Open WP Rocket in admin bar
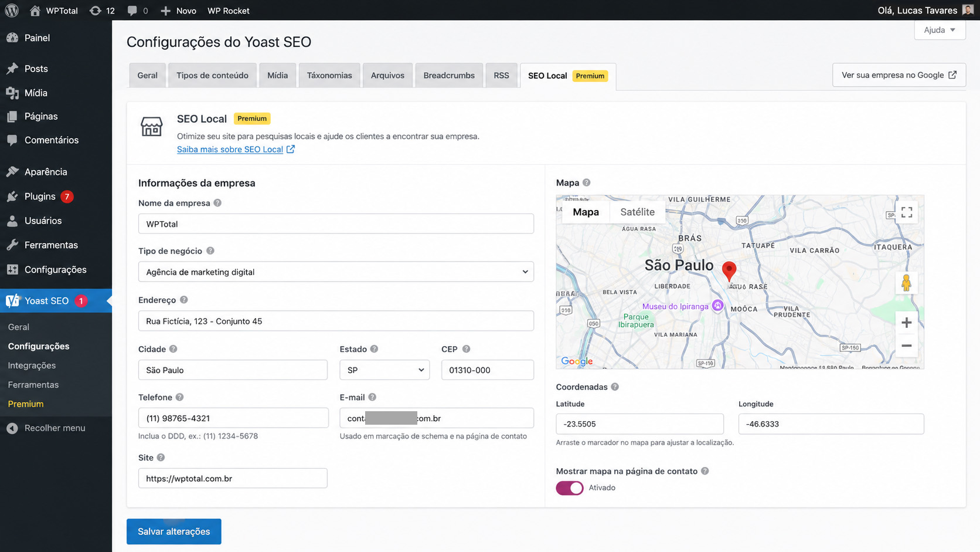 (x=228, y=11)
